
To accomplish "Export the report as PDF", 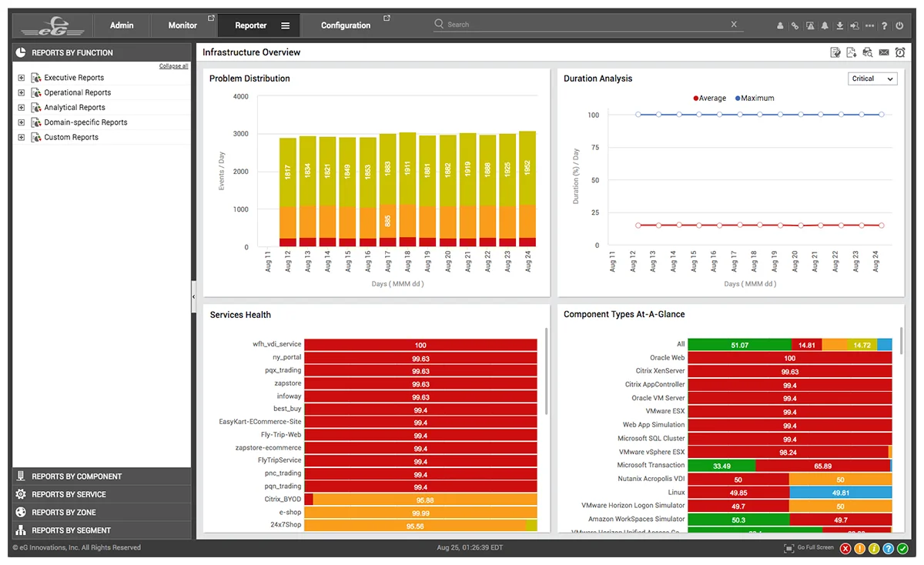I will tap(851, 52).
